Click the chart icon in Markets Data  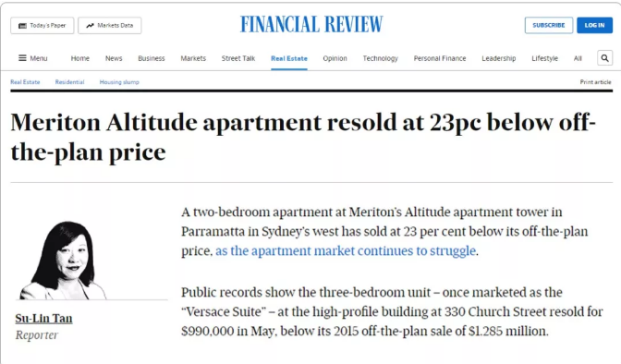[91, 25]
